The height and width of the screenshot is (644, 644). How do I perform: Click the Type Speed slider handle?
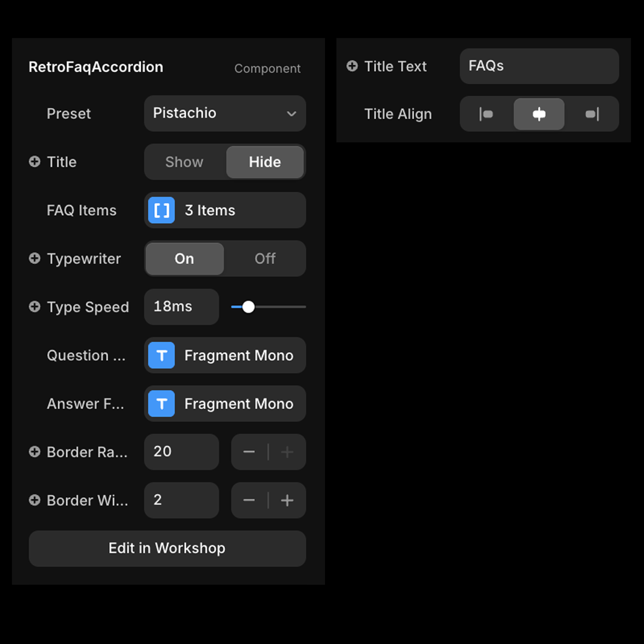(x=248, y=307)
